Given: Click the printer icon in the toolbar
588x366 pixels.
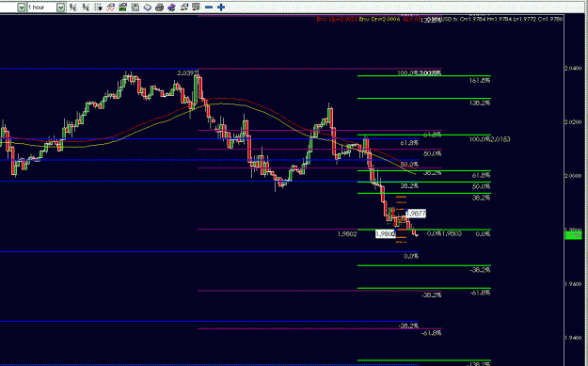Looking at the screenshot, I should (159, 8).
